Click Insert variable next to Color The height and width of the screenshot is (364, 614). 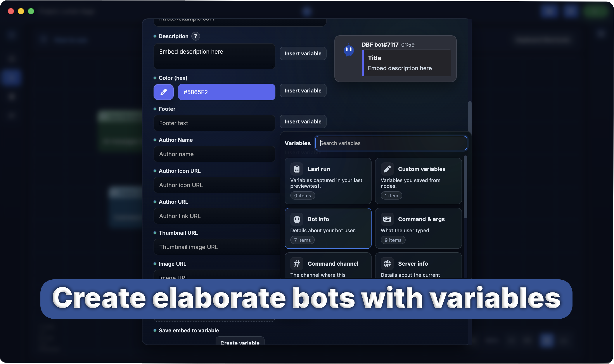click(x=303, y=91)
